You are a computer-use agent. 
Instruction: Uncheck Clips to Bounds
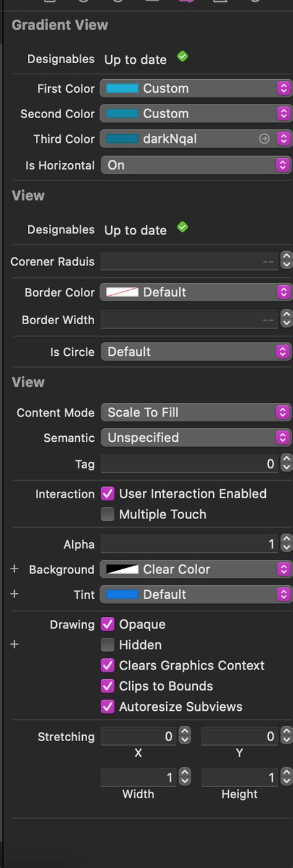coord(108,686)
